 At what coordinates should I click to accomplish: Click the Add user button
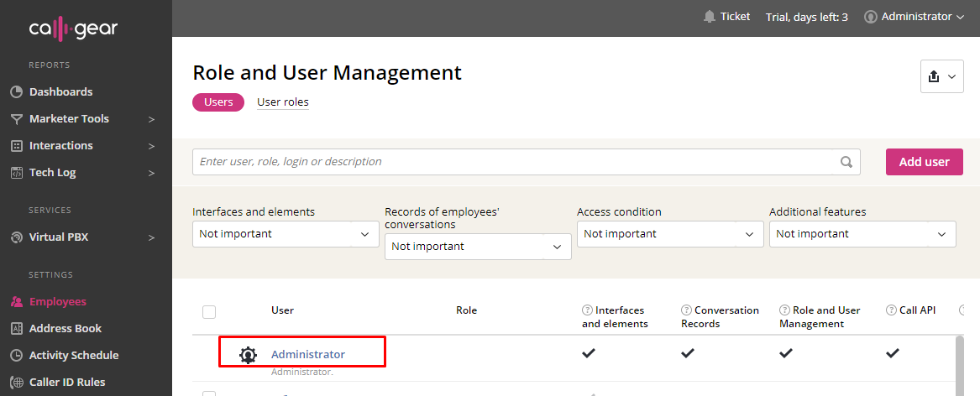[x=925, y=162]
